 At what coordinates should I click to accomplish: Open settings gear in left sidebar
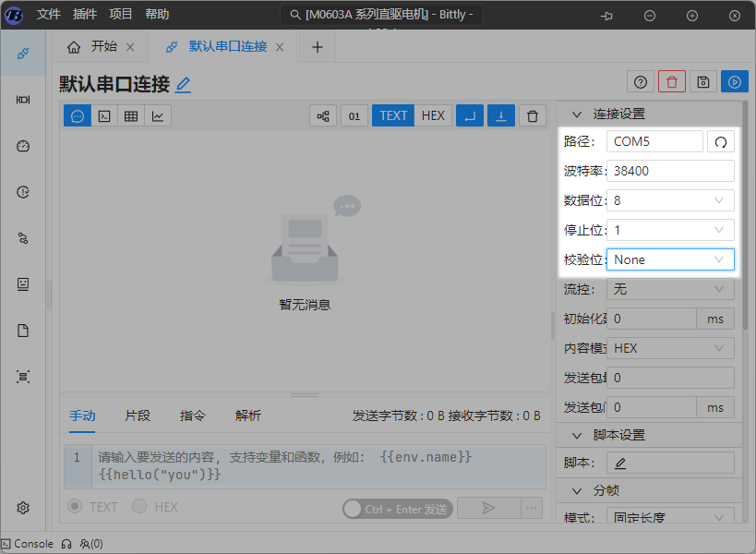tap(23, 508)
